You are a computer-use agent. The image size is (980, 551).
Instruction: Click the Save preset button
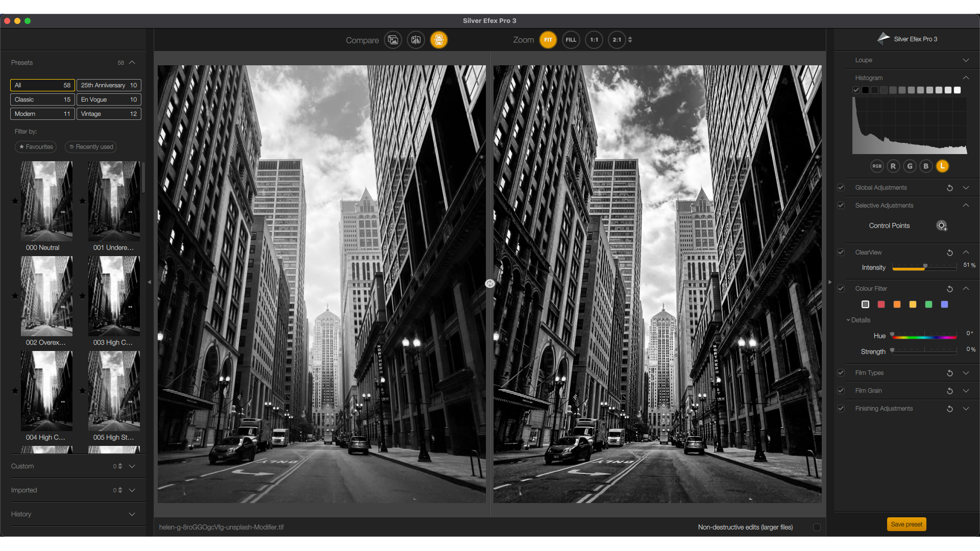[x=906, y=524]
